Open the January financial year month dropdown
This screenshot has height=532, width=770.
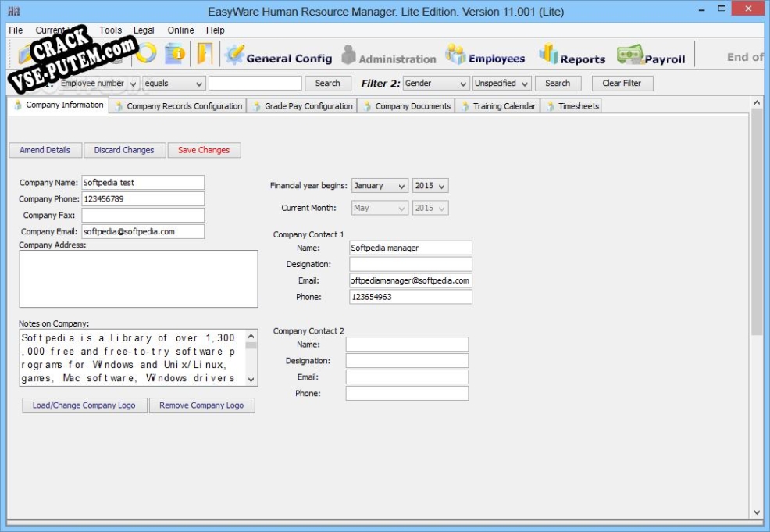coord(380,186)
